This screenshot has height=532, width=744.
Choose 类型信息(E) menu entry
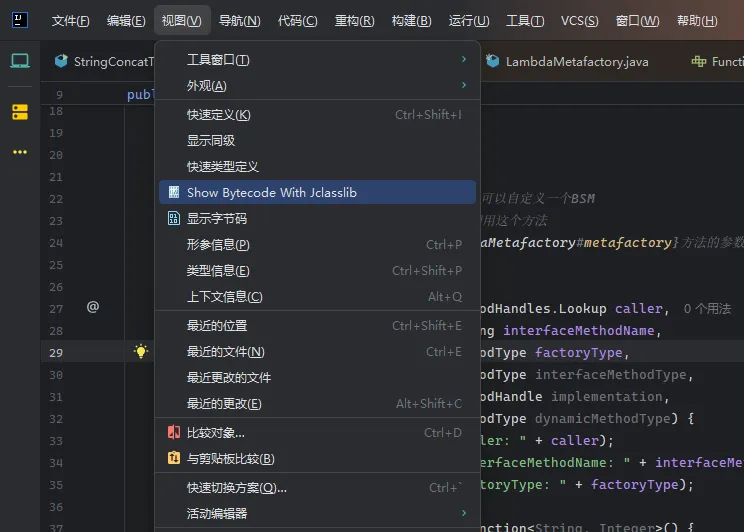[317, 271]
